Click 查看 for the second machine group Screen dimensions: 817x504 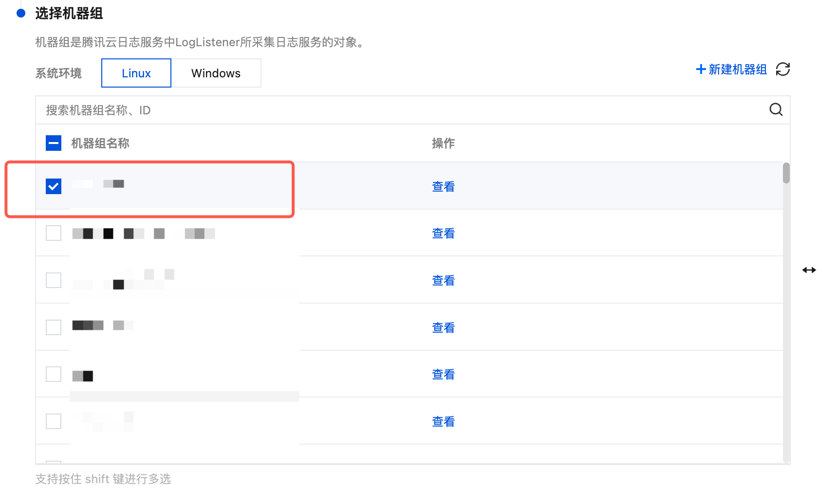443,234
